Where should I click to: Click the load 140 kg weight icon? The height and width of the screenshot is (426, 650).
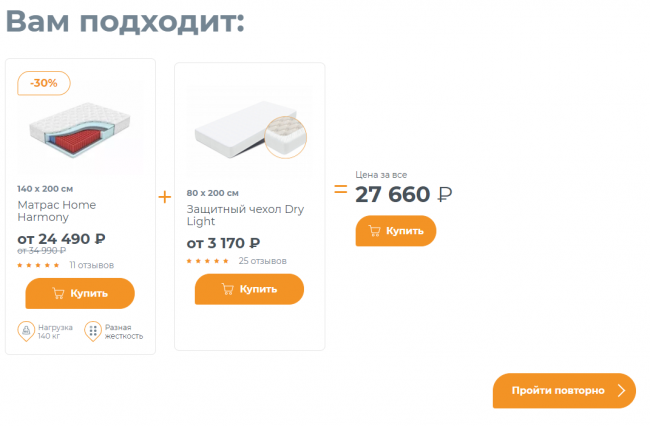(26, 330)
